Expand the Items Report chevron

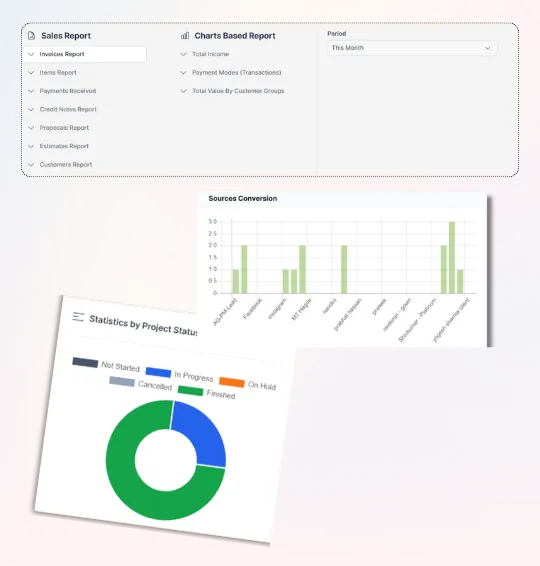[31, 73]
